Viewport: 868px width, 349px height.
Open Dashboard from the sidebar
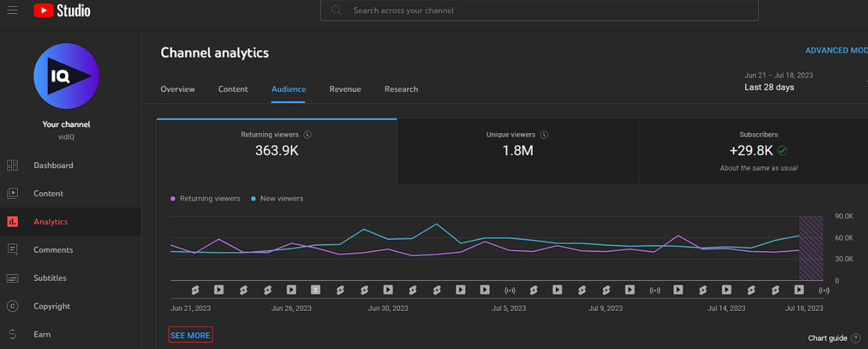[x=53, y=165]
